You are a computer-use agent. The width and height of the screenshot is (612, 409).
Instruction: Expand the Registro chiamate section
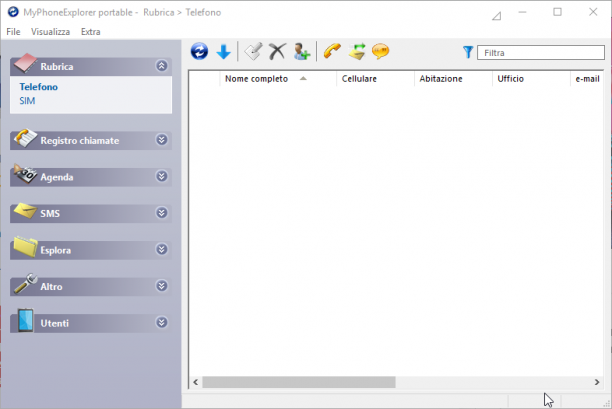click(162, 140)
